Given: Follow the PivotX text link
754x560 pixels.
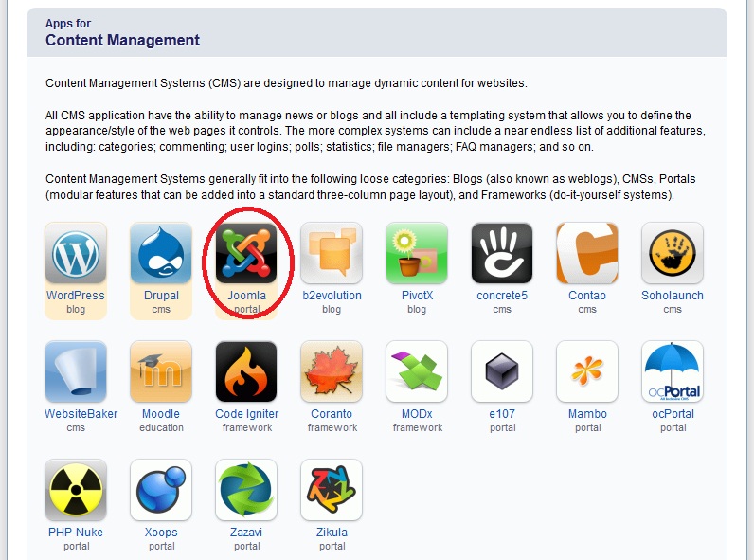Looking at the screenshot, I should click(417, 296).
